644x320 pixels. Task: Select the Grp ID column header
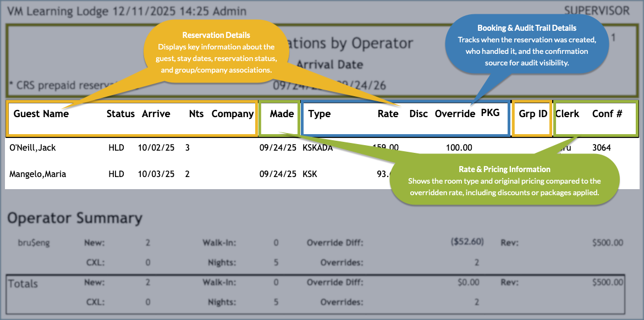pos(533,114)
